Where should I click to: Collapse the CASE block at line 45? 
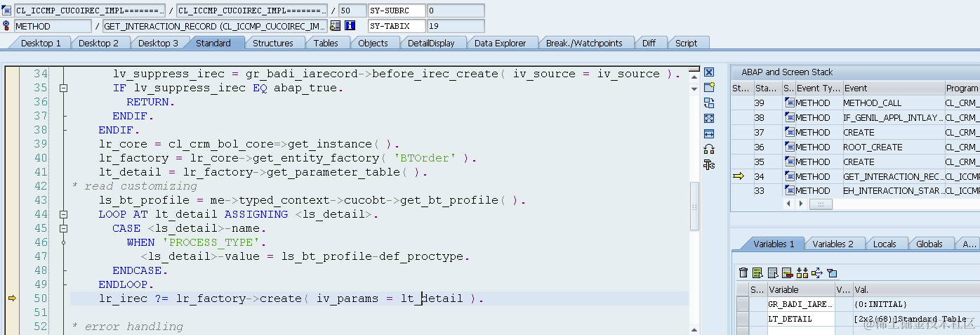coord(63,228)
